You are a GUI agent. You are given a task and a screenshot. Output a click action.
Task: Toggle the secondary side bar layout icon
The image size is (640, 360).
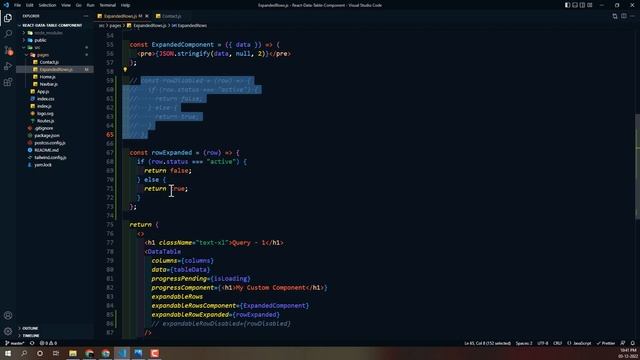click(x=582, y=5)
